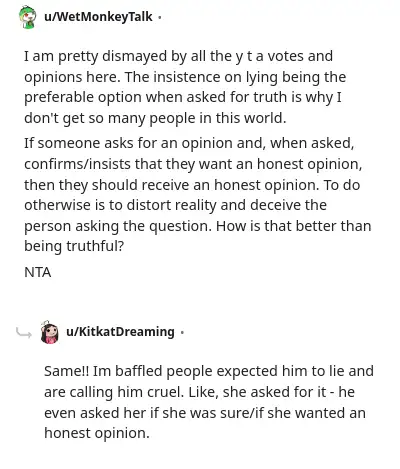The width and height of the screenshot is (400, 469).
Task: Click the dot separator after u/WetMonkeyTalk
Action: (x=160, y=17)
